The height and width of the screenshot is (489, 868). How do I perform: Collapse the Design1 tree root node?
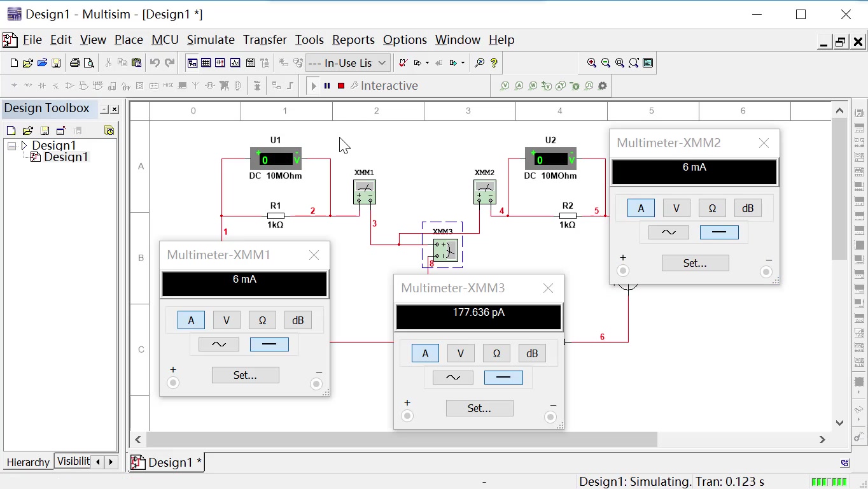tap(11, 146)
